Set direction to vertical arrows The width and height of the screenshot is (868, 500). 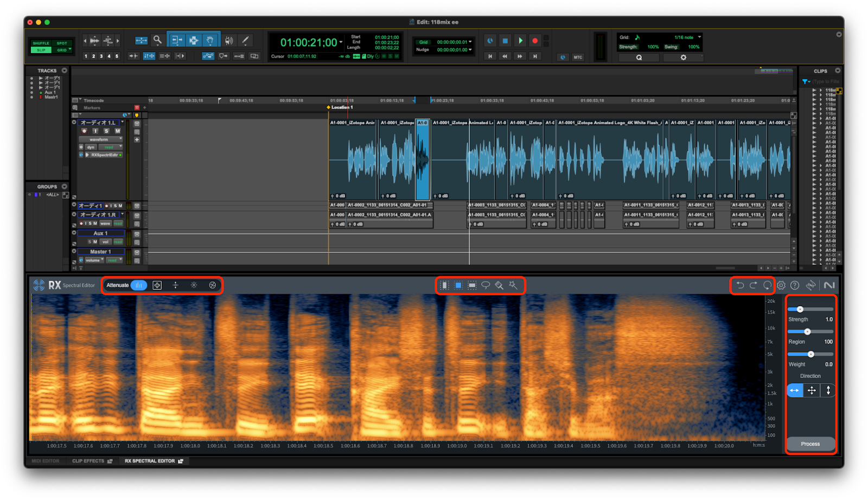[828, 390]
